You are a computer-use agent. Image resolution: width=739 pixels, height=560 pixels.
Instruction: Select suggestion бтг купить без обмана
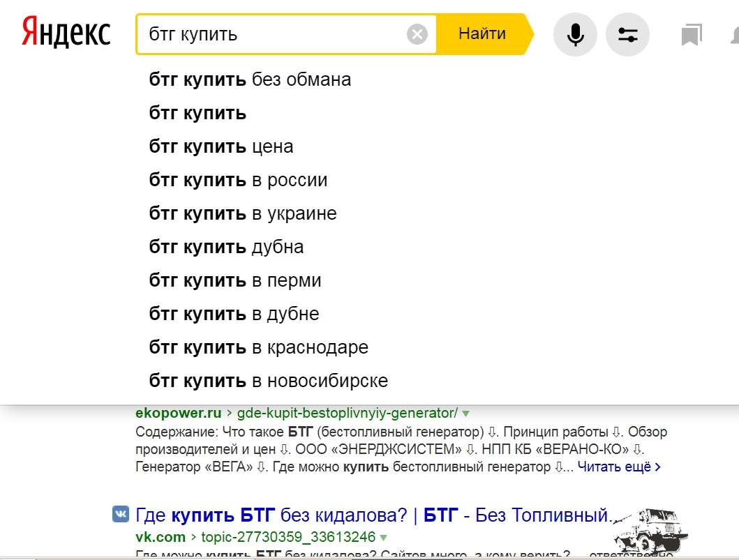250,80
